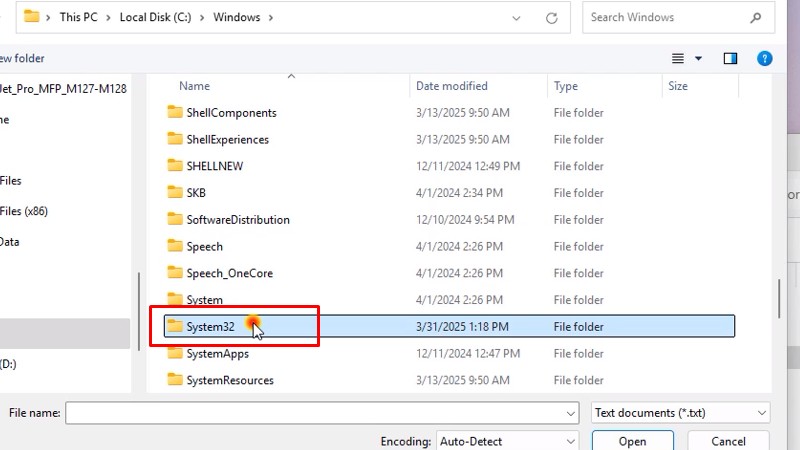The height and width of the screenshot is (450, 800).
Task: Click the ShellComponents folder icon
Action: tap(175, 113)
